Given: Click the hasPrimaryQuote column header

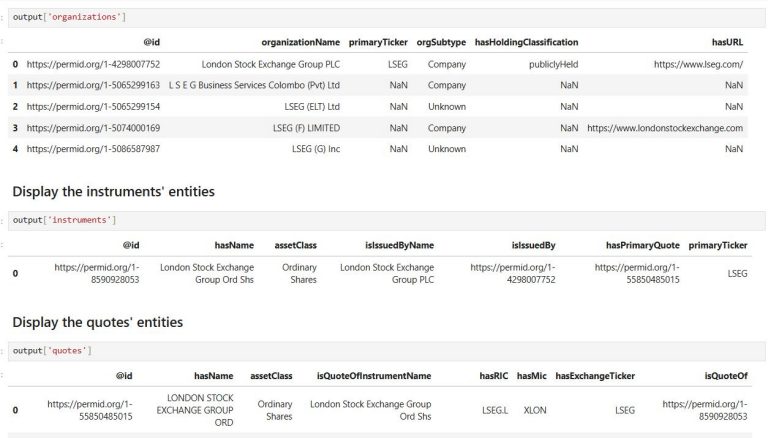Looking at the screenshot, I should point(642,245).
